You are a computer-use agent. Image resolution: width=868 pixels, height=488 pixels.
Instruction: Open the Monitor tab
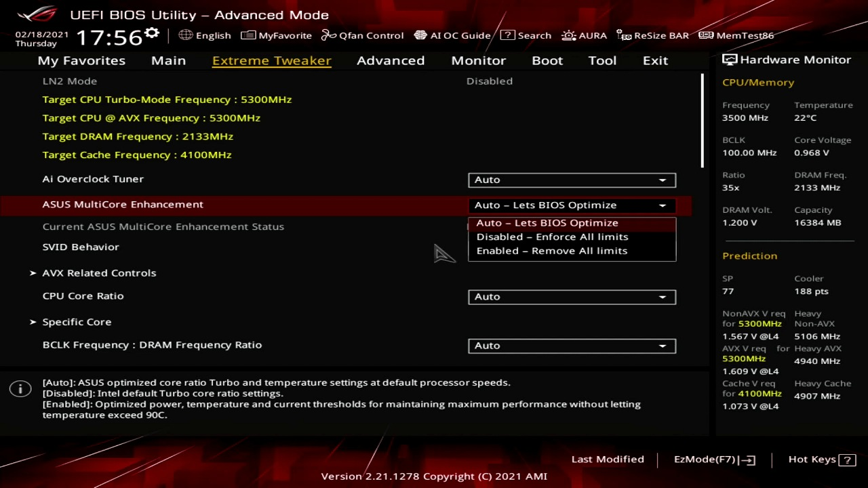(478, 60)
